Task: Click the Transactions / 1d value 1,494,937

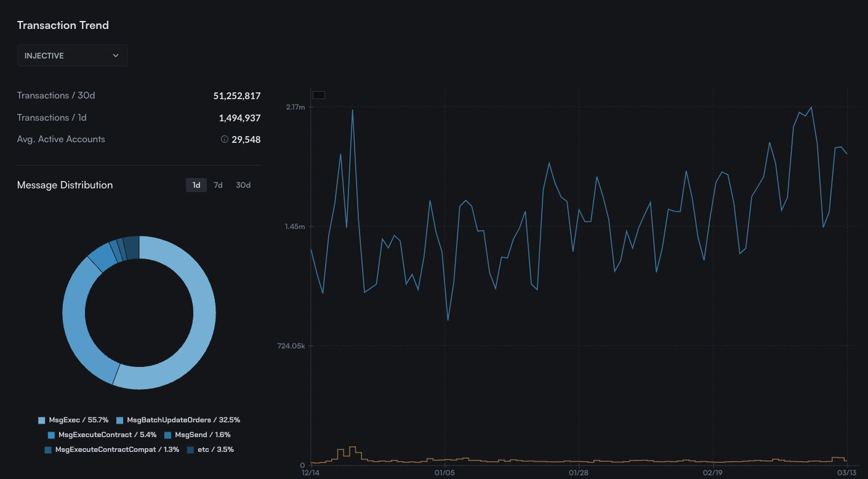Action: (239, 118)
